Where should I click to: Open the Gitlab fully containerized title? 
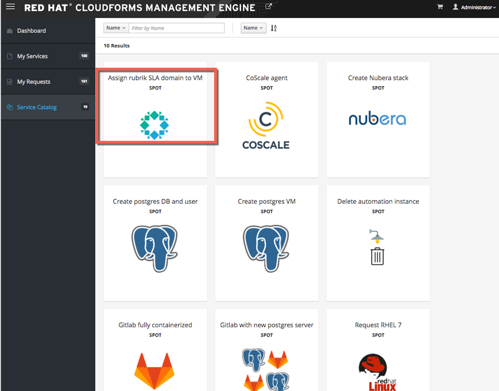tap(155, 325)
